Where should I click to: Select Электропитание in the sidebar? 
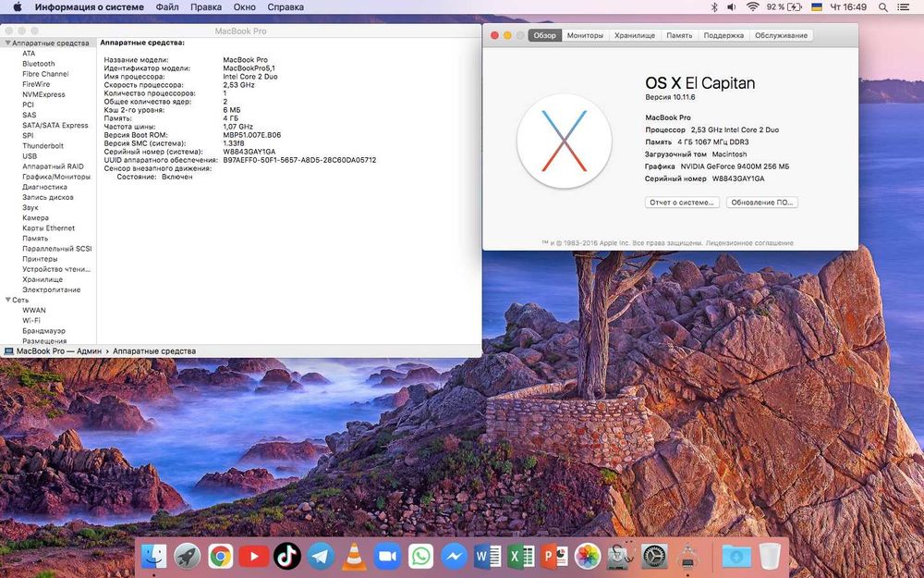tap(51, 289)
